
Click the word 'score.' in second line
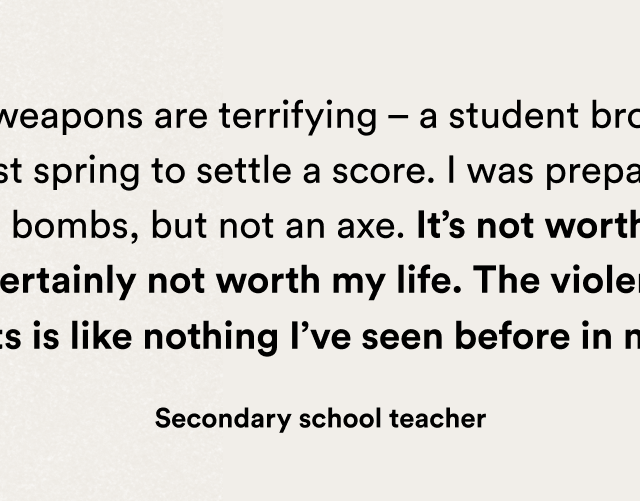tap(384, 173)
